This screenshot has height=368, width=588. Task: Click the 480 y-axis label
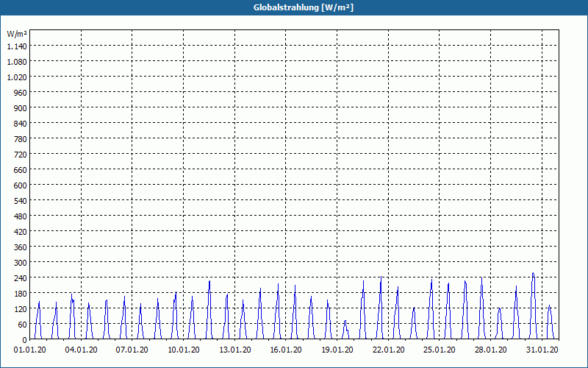click(x=21, y=216)
